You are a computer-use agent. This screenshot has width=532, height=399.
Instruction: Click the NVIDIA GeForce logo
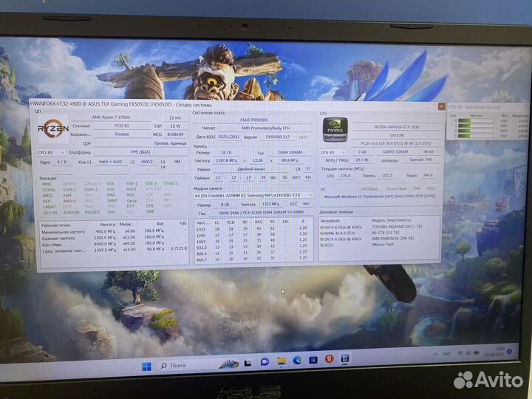[x=335, y=129]
